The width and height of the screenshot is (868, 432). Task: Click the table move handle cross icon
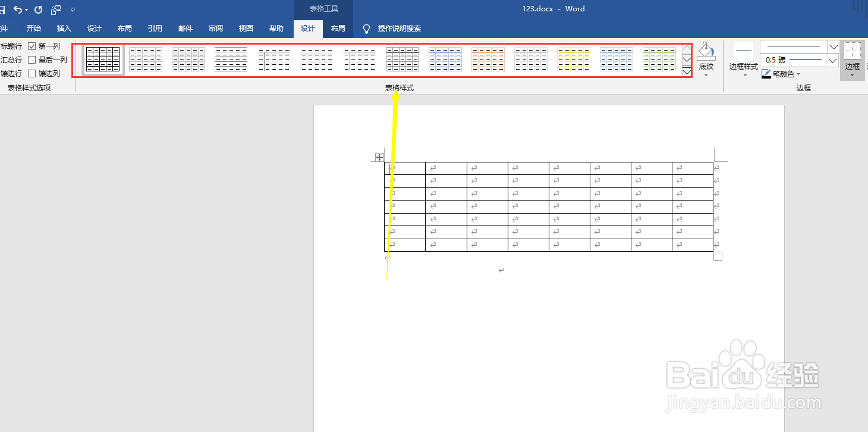(x=379, y=157)
